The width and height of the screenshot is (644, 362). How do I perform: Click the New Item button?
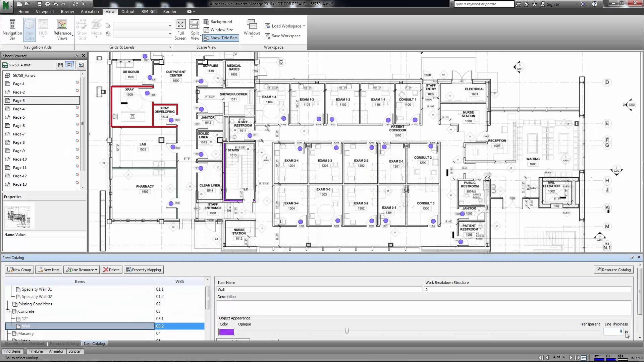point(48,269)
